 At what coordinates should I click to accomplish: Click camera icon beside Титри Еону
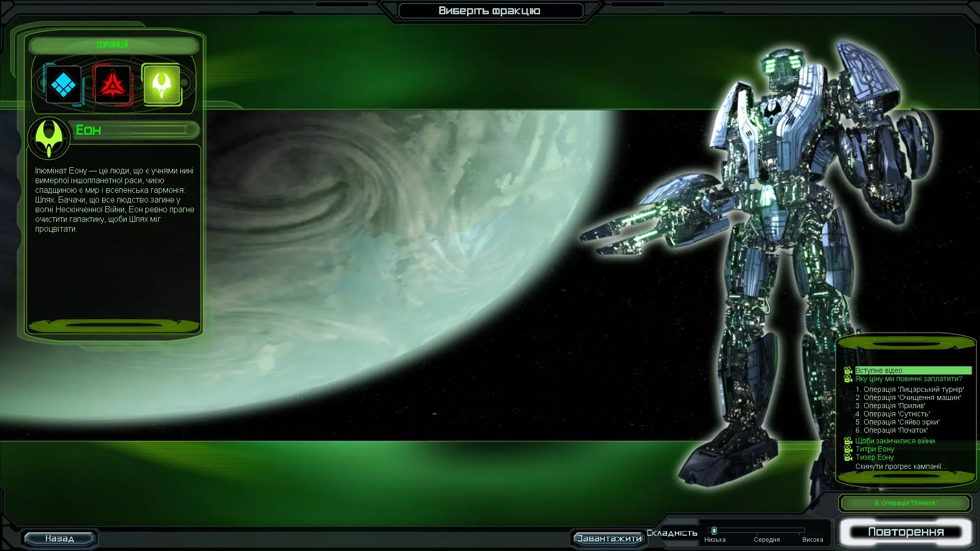coord(848,449)
